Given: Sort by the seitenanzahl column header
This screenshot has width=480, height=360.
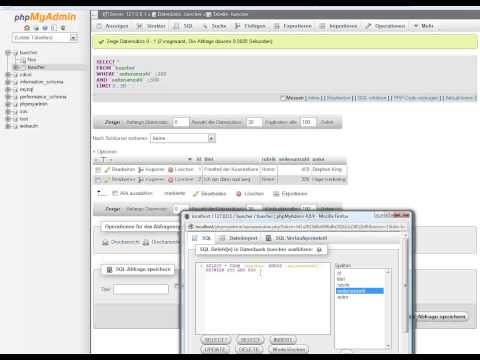Looking at the screenshot, I should tap(294, 159).
